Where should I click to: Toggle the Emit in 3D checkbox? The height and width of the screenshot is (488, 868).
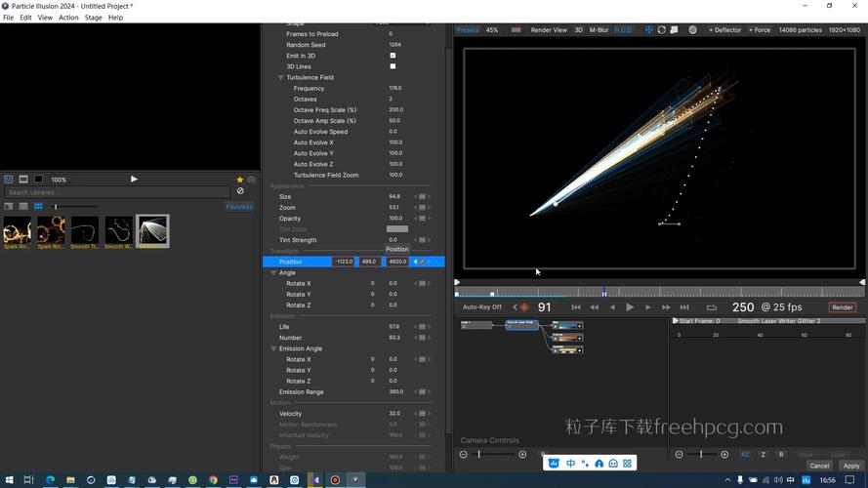pos(393,56)
